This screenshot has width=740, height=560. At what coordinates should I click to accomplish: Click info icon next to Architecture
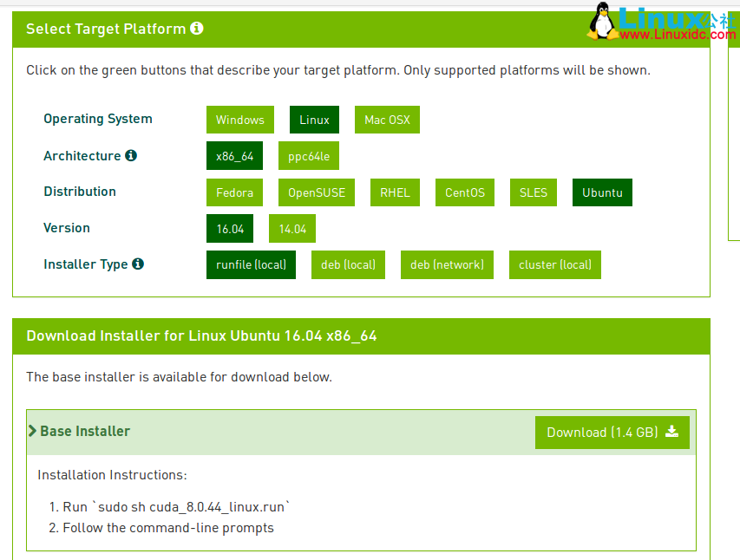click(x=131, y=156)
